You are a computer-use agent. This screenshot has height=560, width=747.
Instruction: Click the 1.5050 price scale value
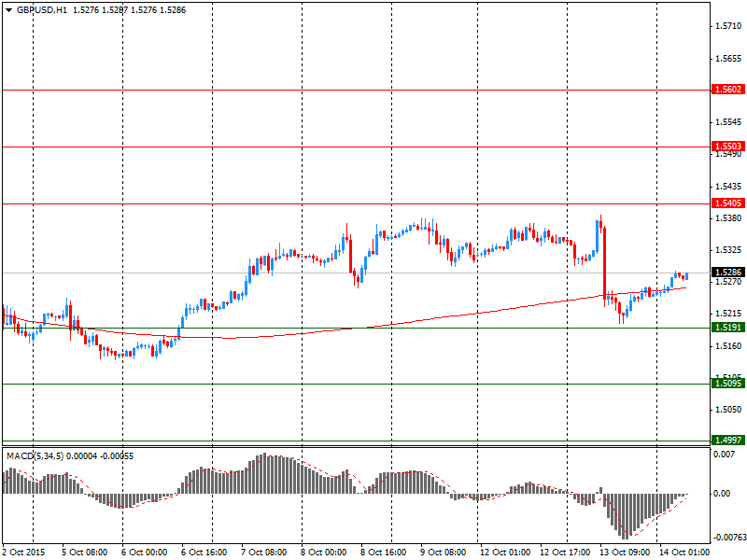(x=729, y=410)
